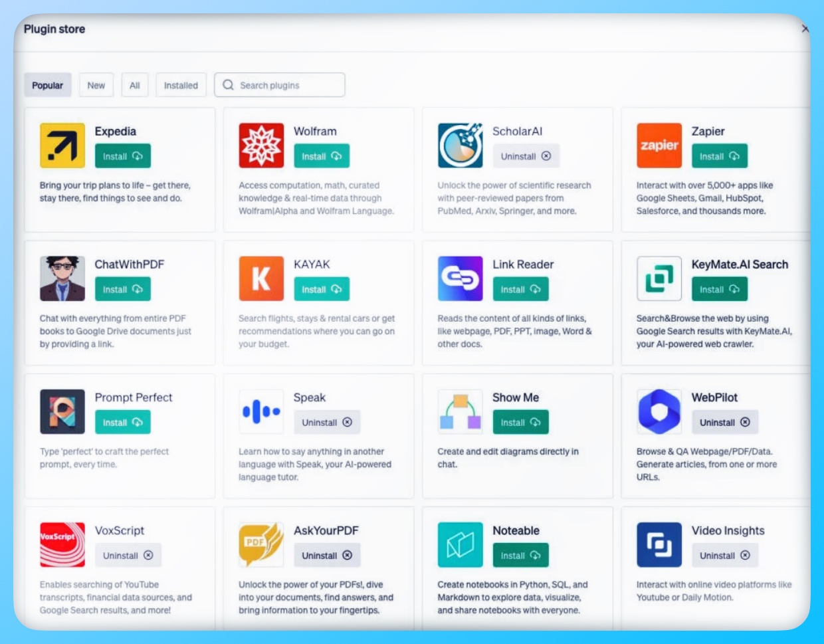Click the Wolfram plugin logo
The image size is (824, 644).
pos(261,145)
